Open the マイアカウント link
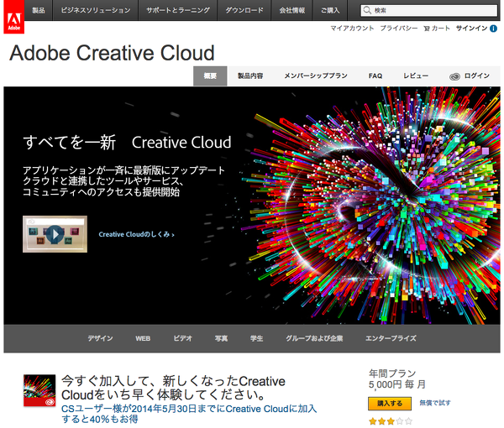The height and width of the screenshot is (428, 504). click(x=352, y=29)
